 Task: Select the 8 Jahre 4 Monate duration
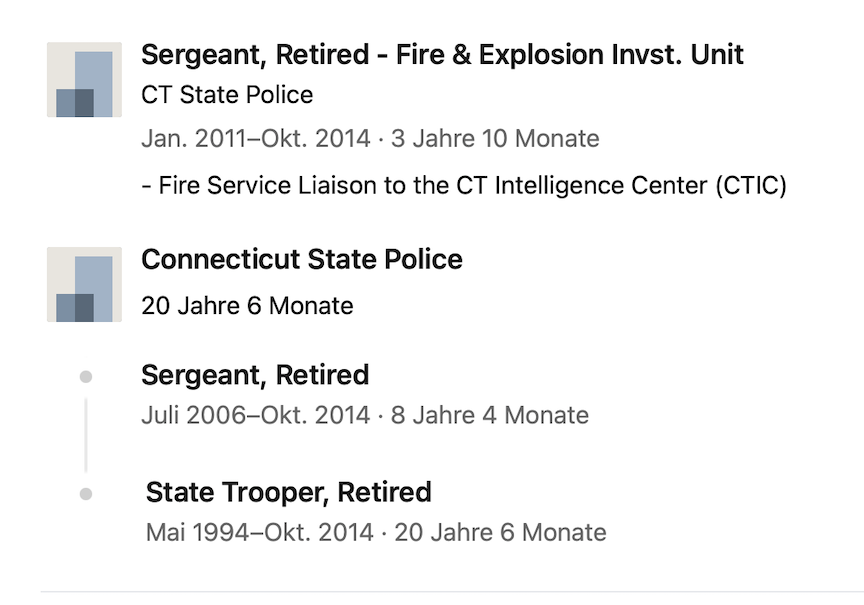point(490,415)
